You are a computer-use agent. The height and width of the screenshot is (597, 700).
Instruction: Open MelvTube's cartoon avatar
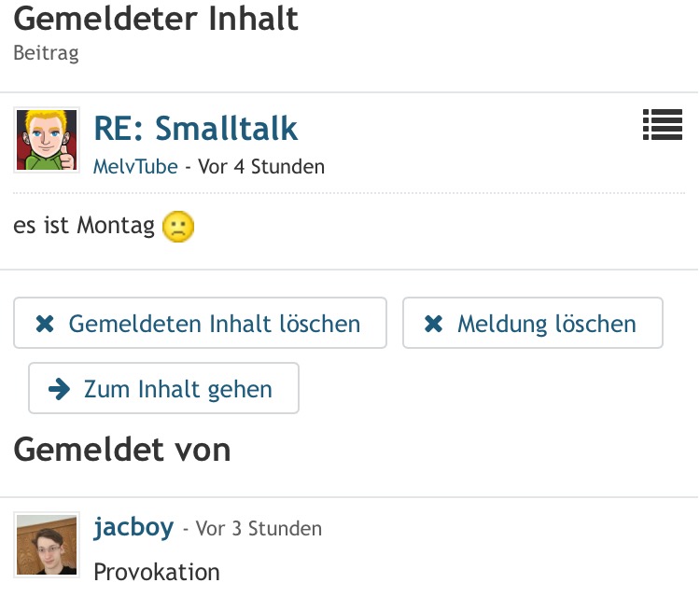[x=47, y=140]
